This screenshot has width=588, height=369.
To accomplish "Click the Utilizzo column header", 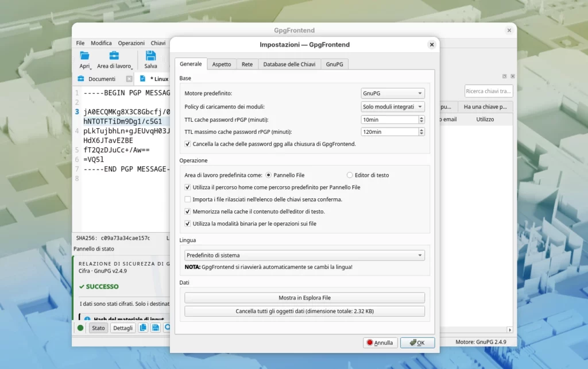I will coord(485,120).
